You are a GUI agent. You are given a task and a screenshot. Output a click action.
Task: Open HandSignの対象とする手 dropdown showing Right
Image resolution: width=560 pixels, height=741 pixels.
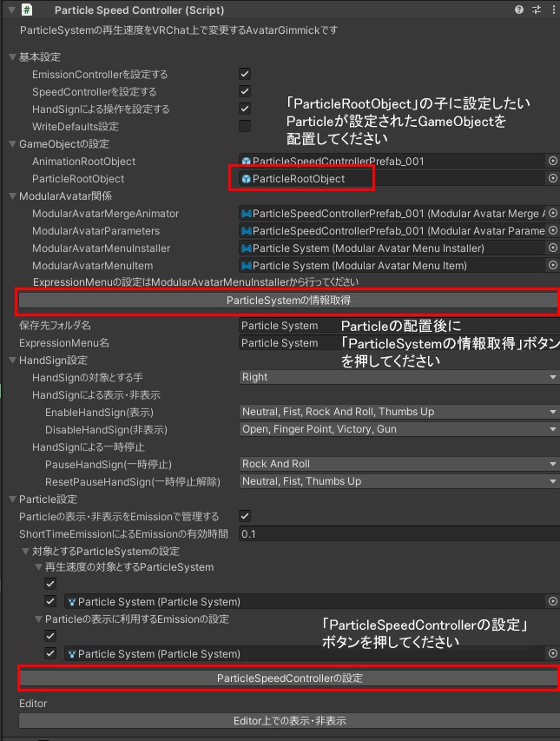(x=399, y=377)
